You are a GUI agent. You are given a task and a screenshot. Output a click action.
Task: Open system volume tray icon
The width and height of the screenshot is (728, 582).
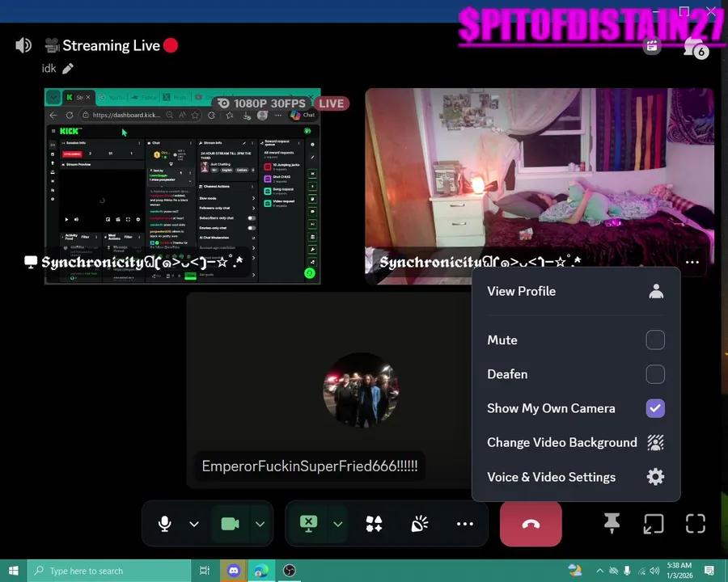coord(654,571)
